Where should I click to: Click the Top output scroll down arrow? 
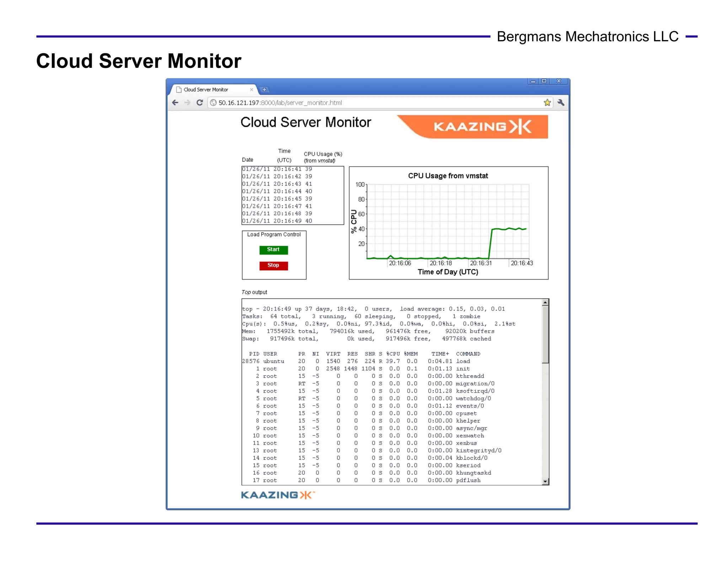pos(545,481)
